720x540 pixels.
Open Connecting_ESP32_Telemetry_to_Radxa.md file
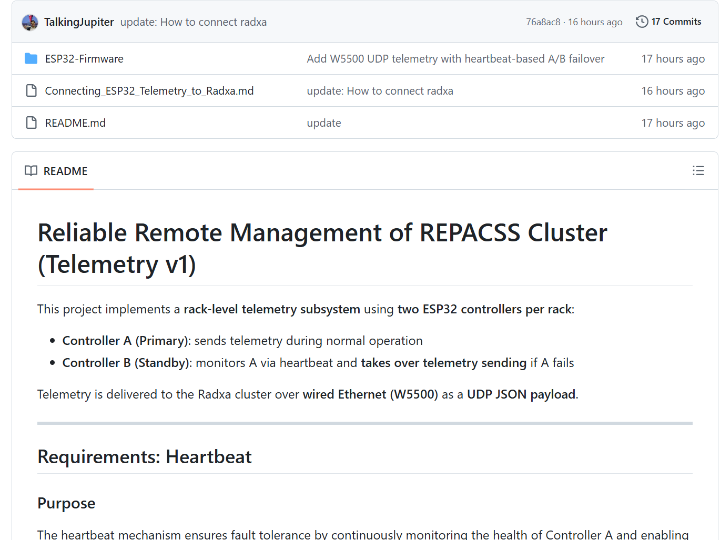coord(149,91)
